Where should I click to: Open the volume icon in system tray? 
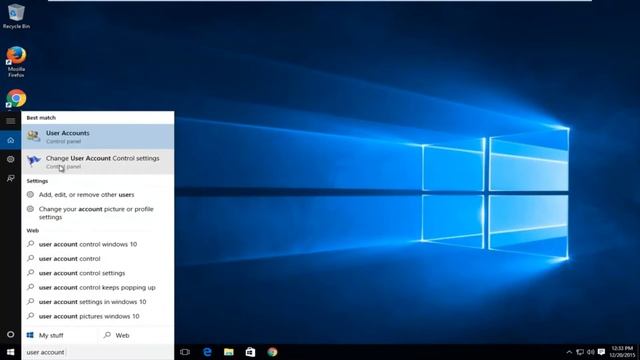pos(590,352)
